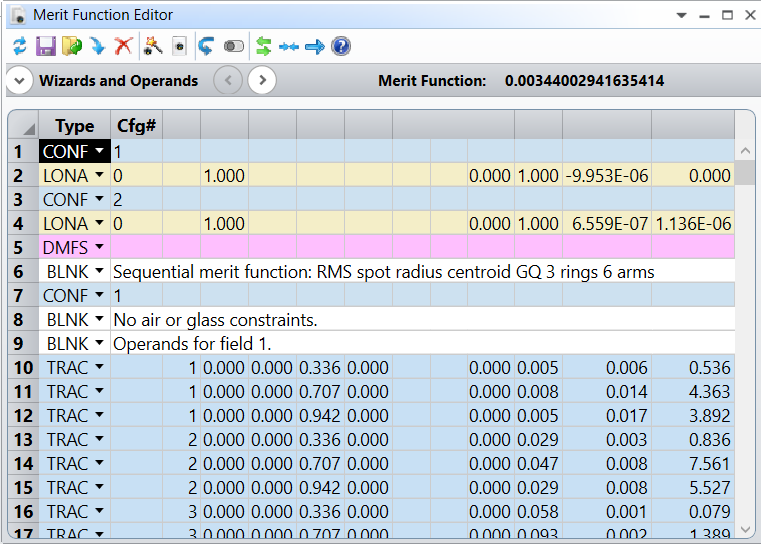Click the previous operand left chevron button
The height and width of the screenshot is (544, 761).
tap(228, 80)
